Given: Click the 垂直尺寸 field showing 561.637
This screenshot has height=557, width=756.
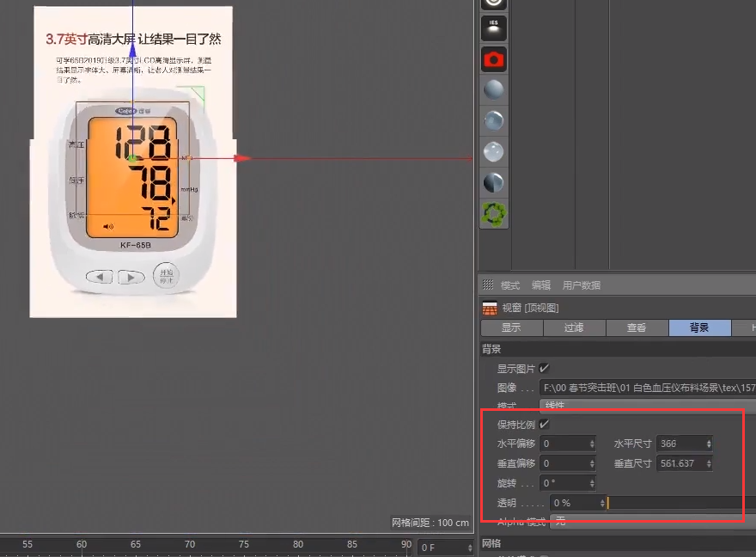Looking at the screenshot, I should pos(680,463).
